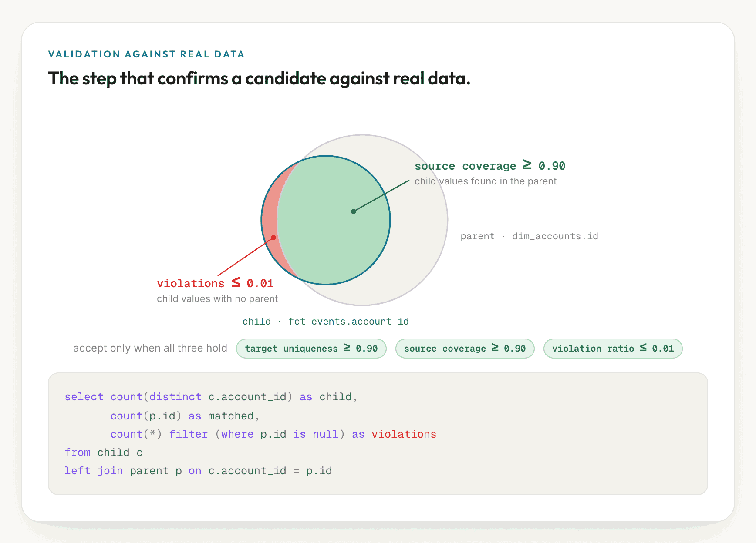
Task: Click 'child values with no parent' caption
Action: click(x=217, y=299)
